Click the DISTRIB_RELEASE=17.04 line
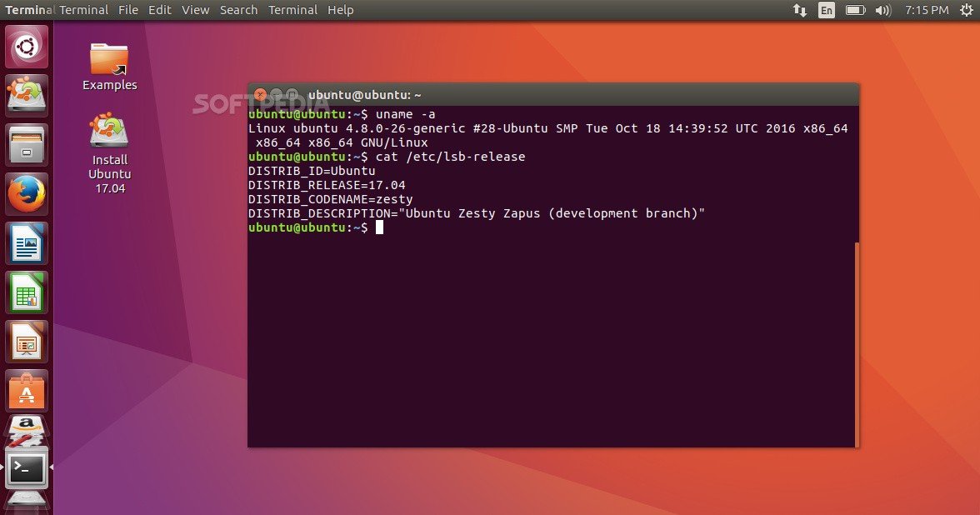This screenshot has width=980, height=515. point(327,185)
